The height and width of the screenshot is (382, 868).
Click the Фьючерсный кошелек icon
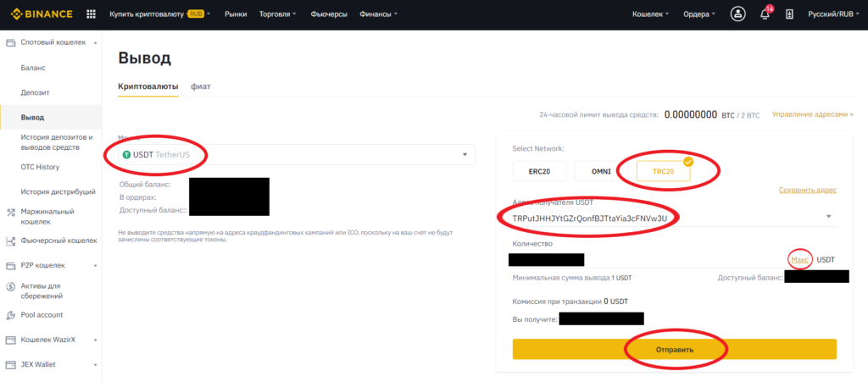10,241
